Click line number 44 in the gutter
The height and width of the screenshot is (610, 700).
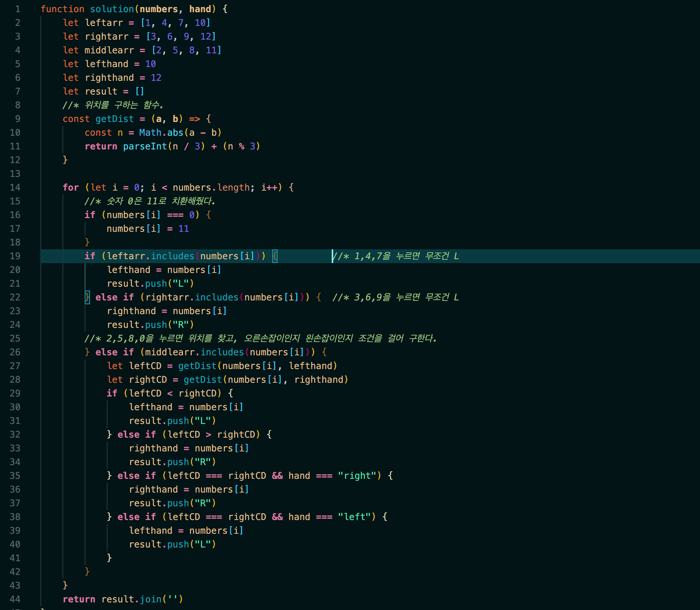[15, 599]
